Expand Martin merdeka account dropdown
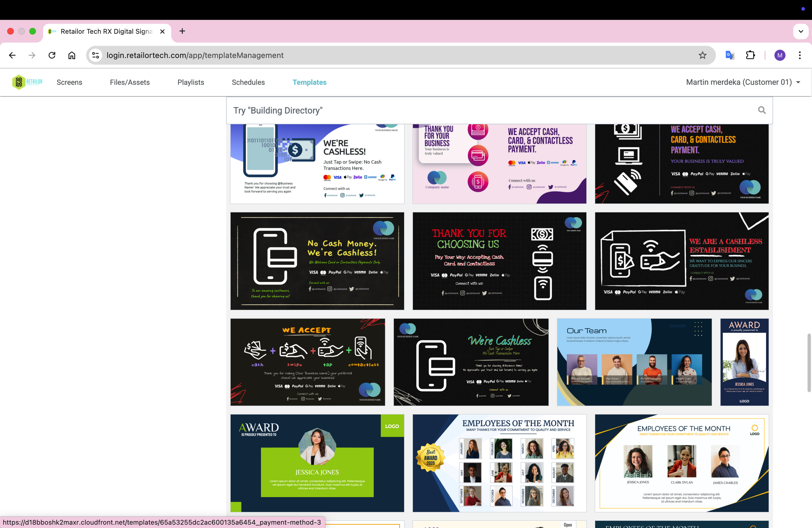Viewport: 812px width, 528px height. (x=798, y=82)
